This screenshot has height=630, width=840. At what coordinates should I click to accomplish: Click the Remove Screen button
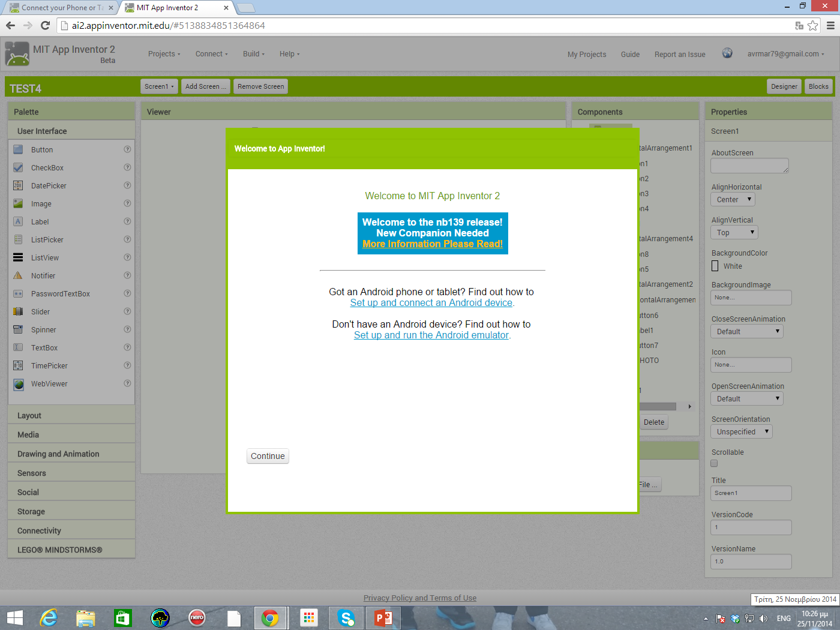261,86
